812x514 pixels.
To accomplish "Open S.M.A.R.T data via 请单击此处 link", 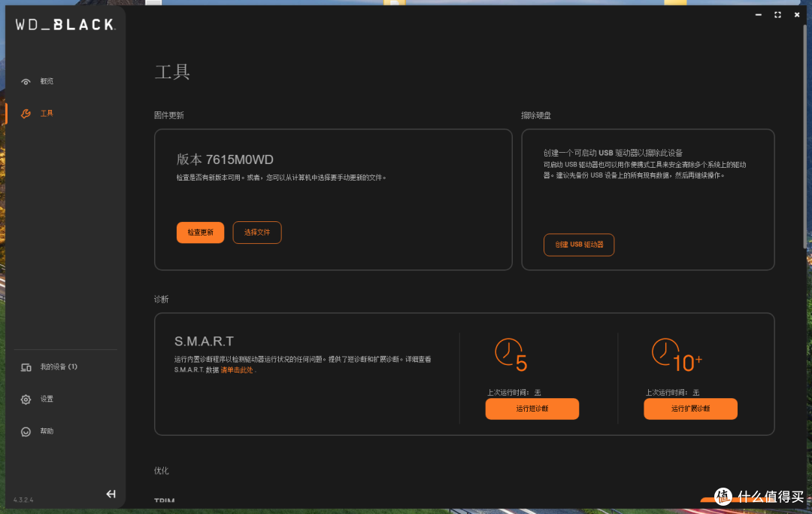I will [x=237, y=370].
